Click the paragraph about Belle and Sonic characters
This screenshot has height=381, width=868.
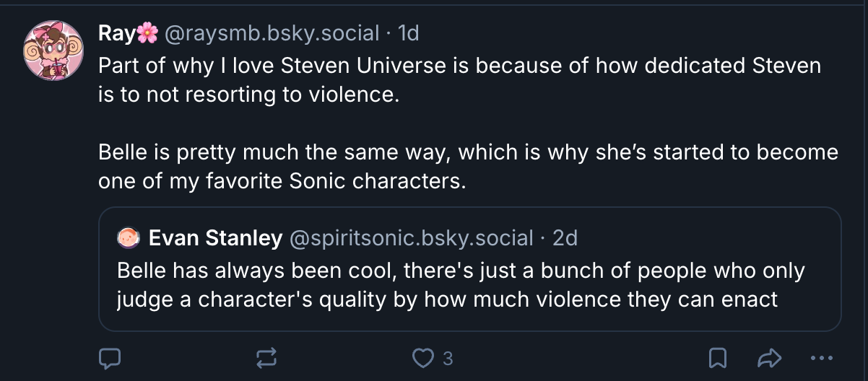pos(468,166)
